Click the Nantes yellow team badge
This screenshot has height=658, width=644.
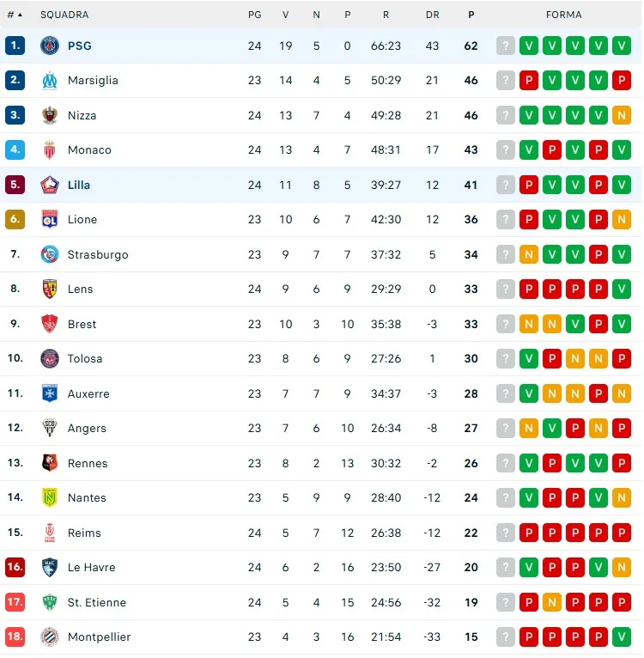pyautogui.click(x=50, y=498)
